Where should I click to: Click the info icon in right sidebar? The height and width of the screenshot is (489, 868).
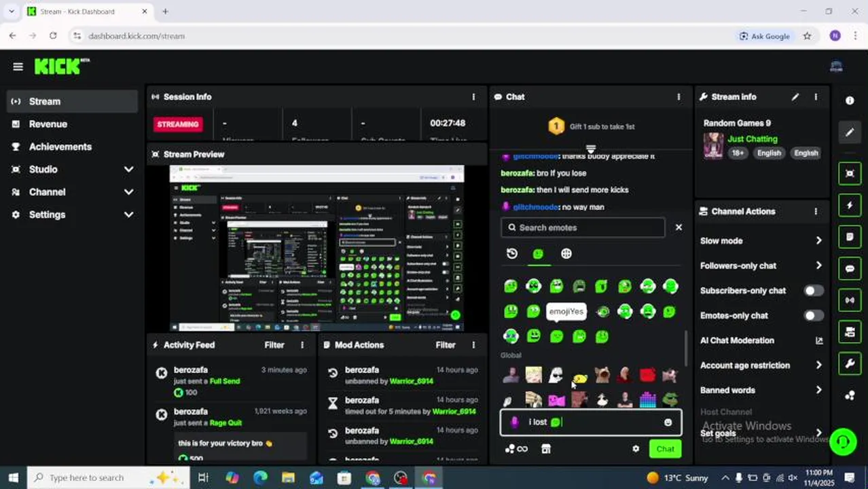(x=850, y=101)
